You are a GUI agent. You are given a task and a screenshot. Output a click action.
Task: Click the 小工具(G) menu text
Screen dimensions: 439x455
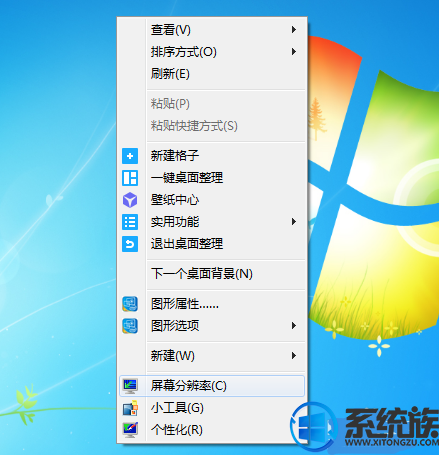tap(177, 408)
